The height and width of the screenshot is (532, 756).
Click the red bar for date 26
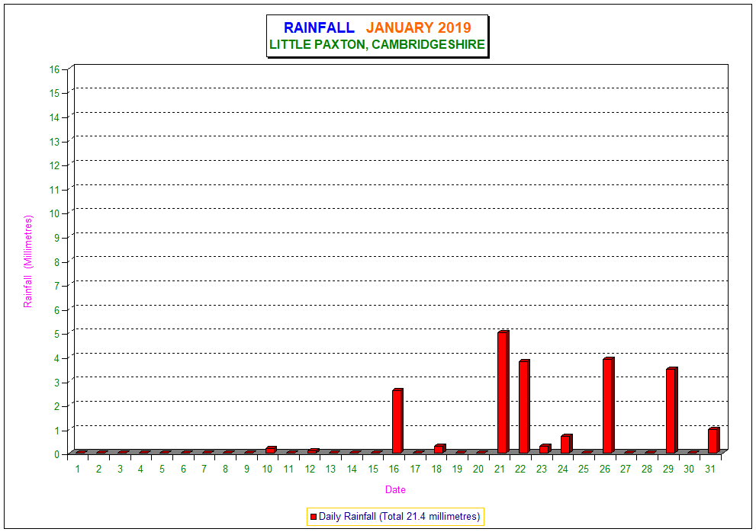pos(608,405)
